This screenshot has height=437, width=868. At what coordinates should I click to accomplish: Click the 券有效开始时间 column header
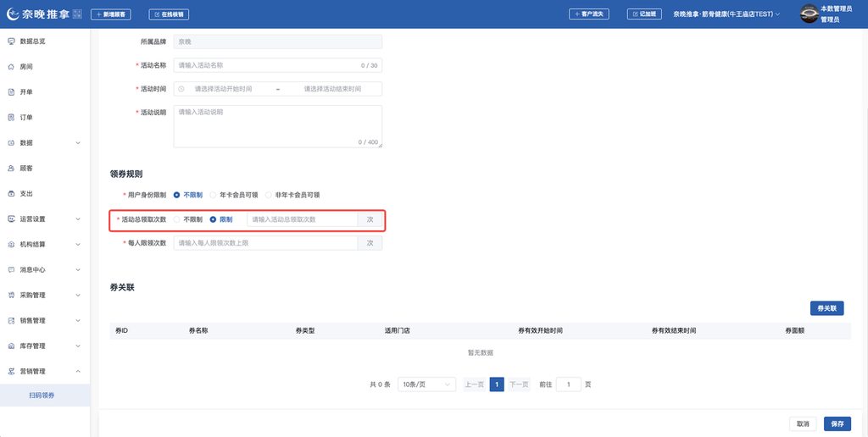(x=540, y=331)
